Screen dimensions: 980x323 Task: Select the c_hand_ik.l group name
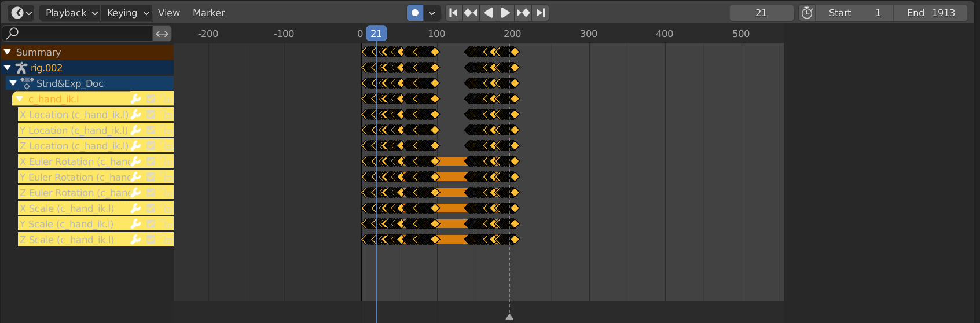[x=53, y=99]
